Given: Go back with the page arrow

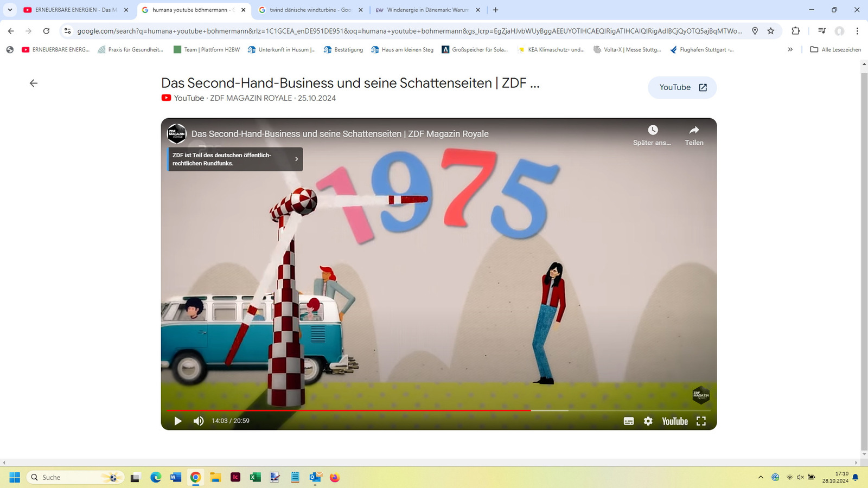Looking at the screenshot, I should pos(34,83).
